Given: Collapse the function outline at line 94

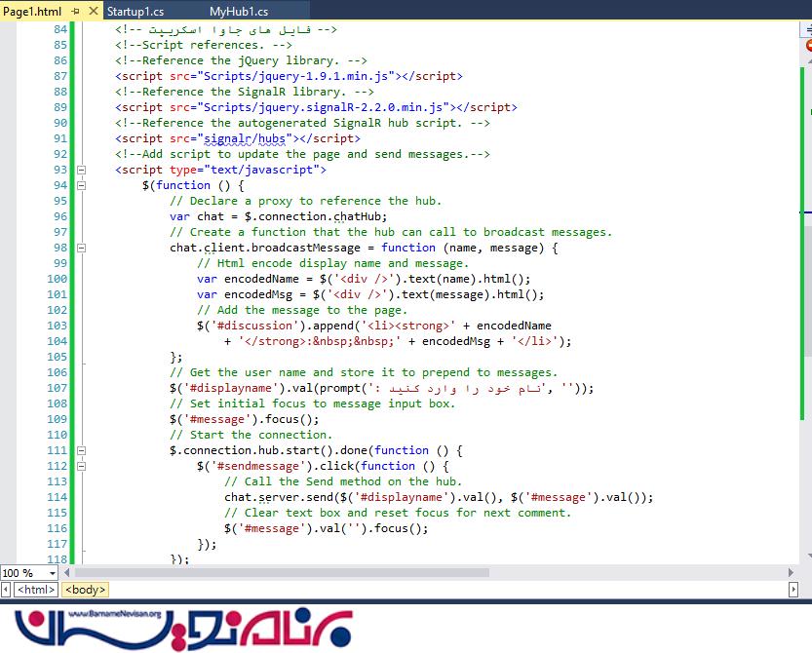Looking at the screenshot, I should coord(80,185).
